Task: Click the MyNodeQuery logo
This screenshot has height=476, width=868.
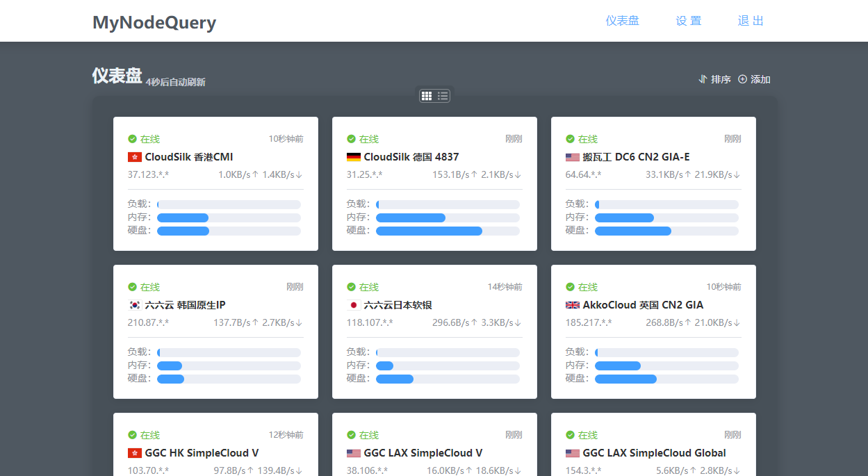Action: (x=154, y=22)
